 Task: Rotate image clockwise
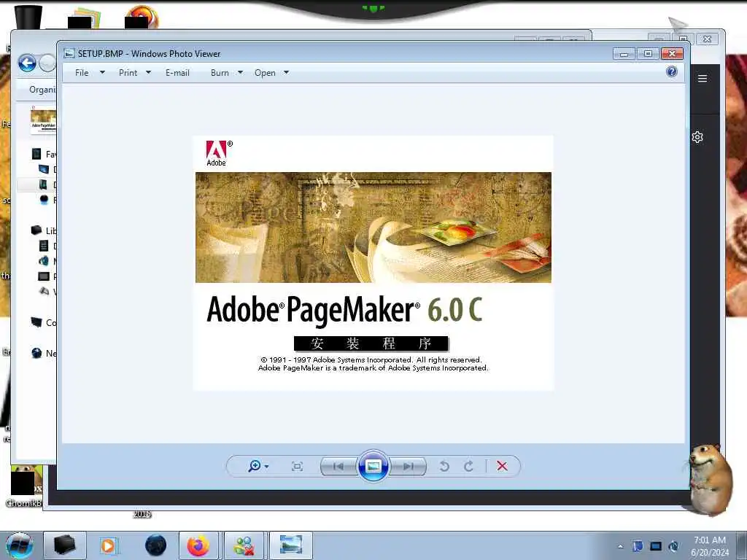pos(469,466)
